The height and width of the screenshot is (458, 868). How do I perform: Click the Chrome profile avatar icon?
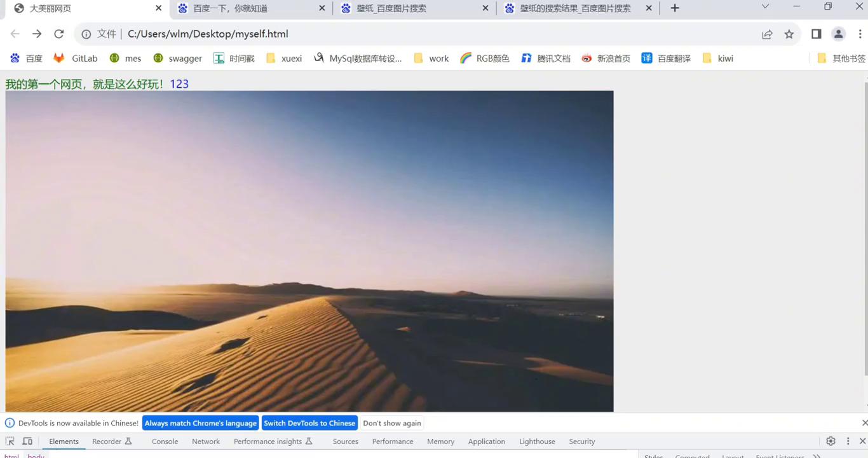[x=838, y=34]
